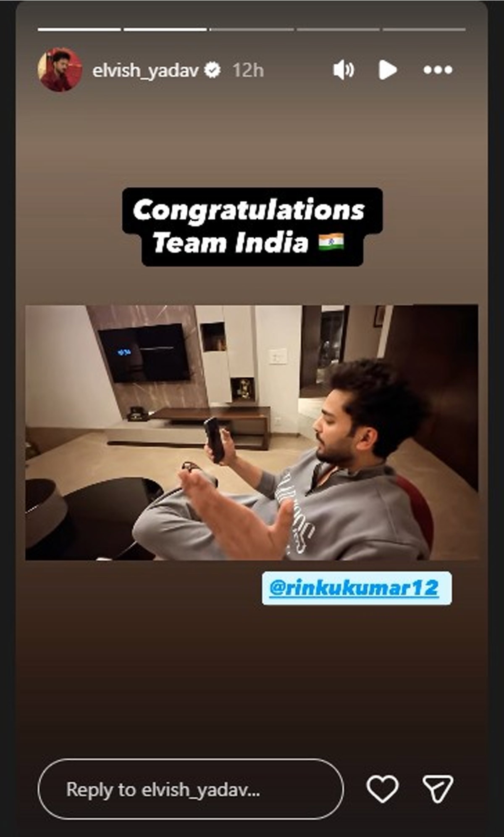Jump to the third story progress segment
The width and height of the screenshot is (504, 837).
(251, 29)
